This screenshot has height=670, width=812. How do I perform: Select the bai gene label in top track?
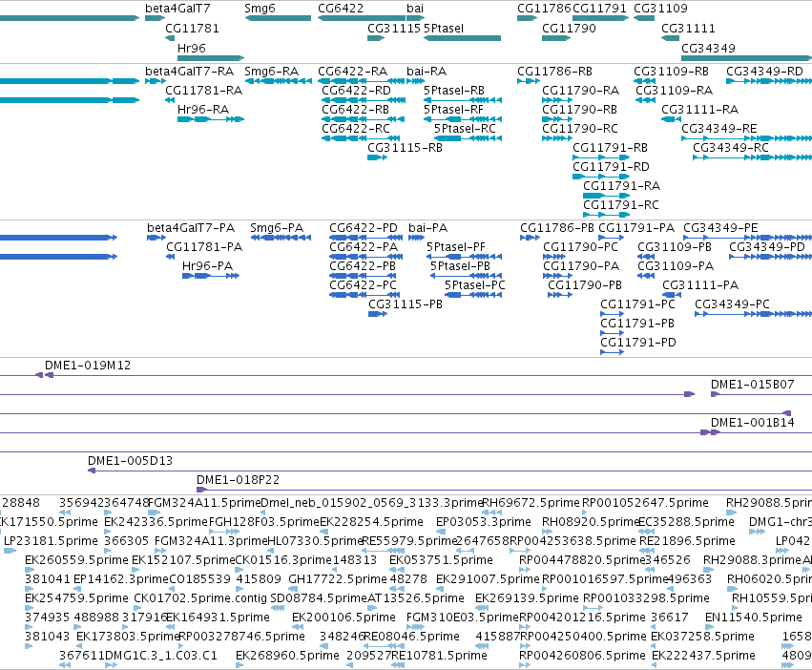click(x=415, y=9)
